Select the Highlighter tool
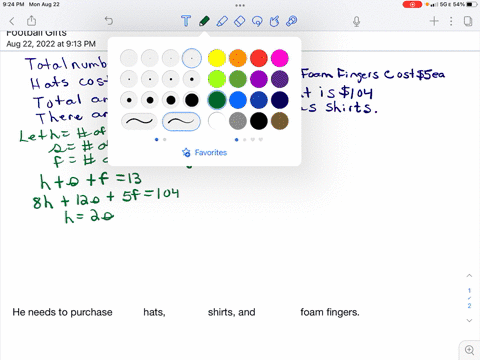 222,21
